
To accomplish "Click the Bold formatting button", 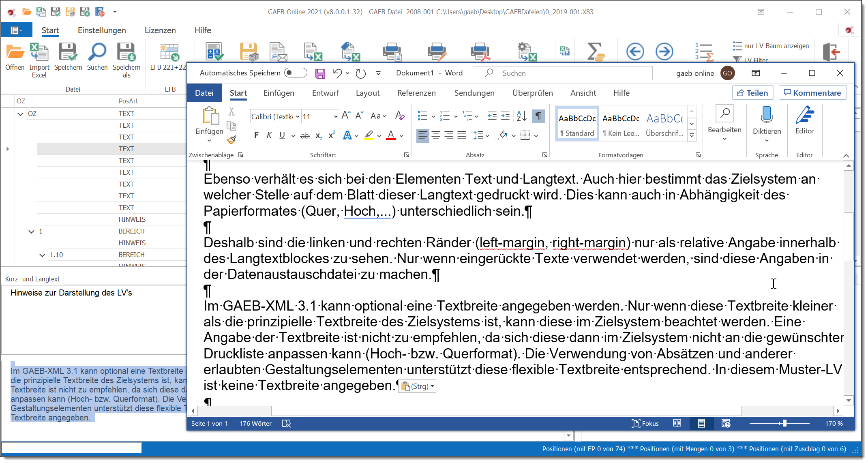I will [256, 135].
